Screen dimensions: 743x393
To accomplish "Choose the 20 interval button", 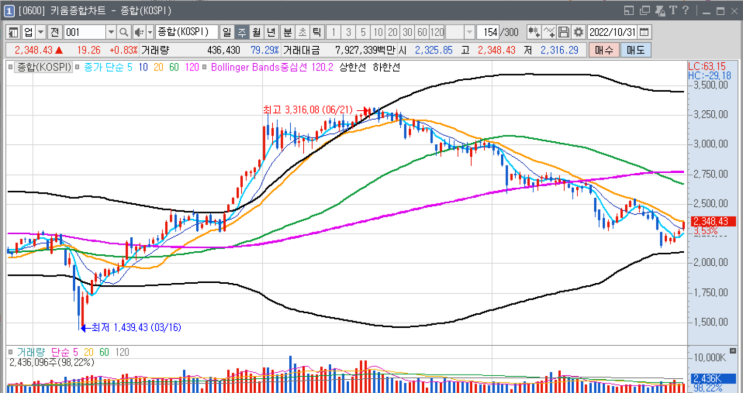I will point(392,32).
